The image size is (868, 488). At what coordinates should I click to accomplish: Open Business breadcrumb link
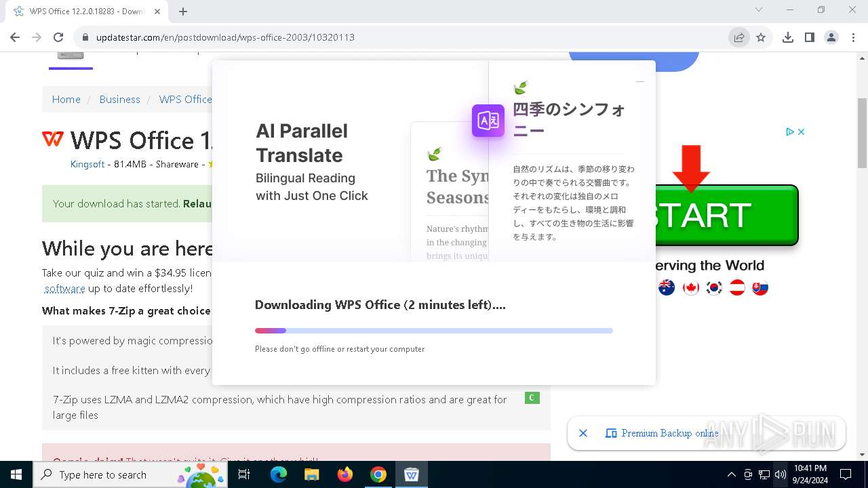(119, 99)
